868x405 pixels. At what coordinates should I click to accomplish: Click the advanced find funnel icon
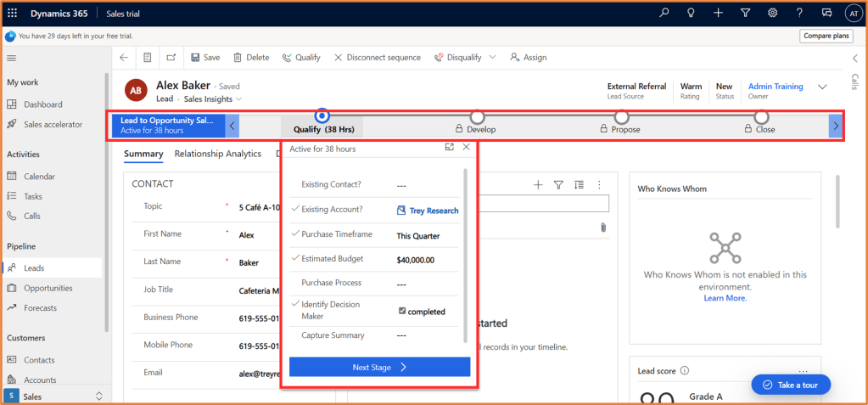745,13
